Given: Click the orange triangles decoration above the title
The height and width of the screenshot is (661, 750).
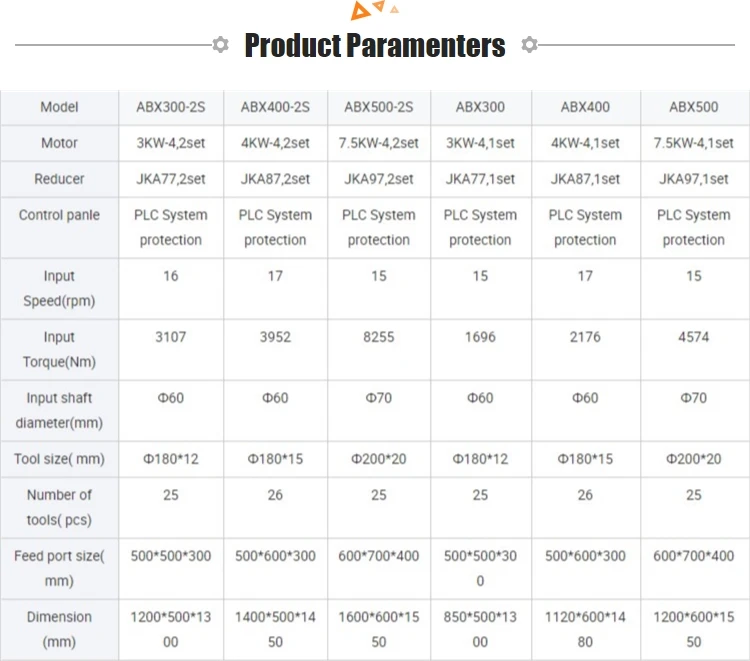Looking at the screenshot, I should coord(375,11).
